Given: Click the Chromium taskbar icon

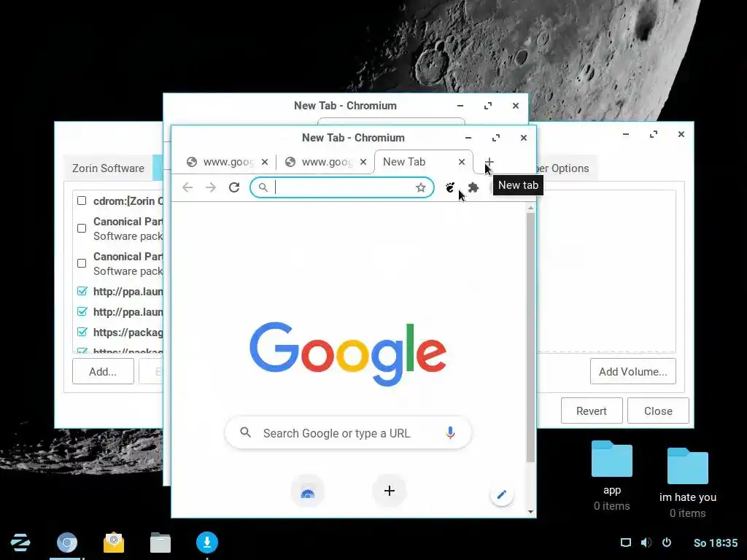Looking at the screenshot, I should click(x=66, y=542).
